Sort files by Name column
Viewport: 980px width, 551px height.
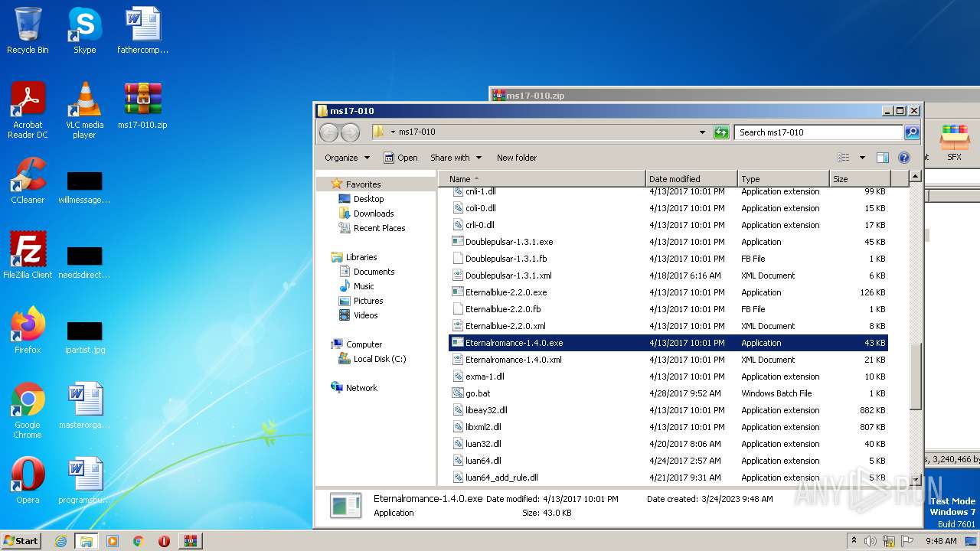(x=542, y=179)
